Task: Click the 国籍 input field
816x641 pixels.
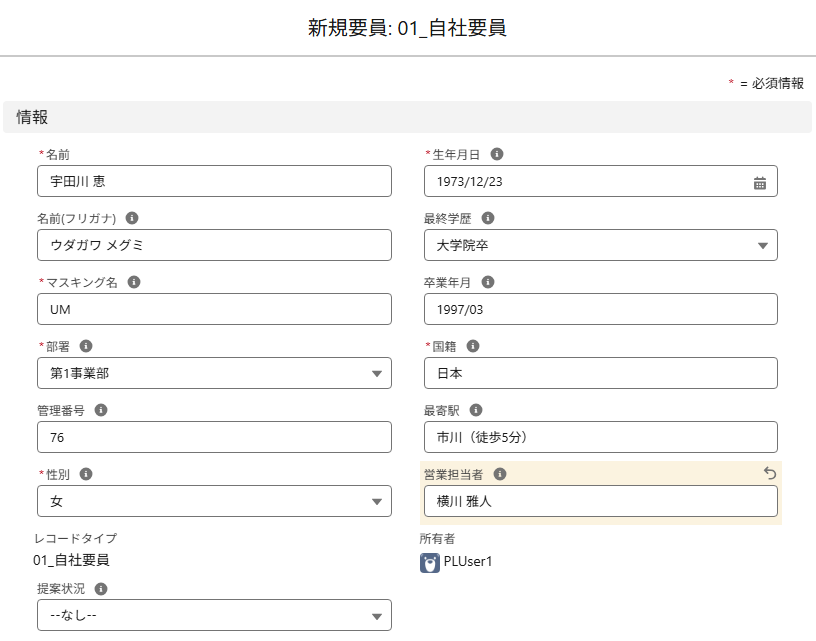Action: (600, 373)
